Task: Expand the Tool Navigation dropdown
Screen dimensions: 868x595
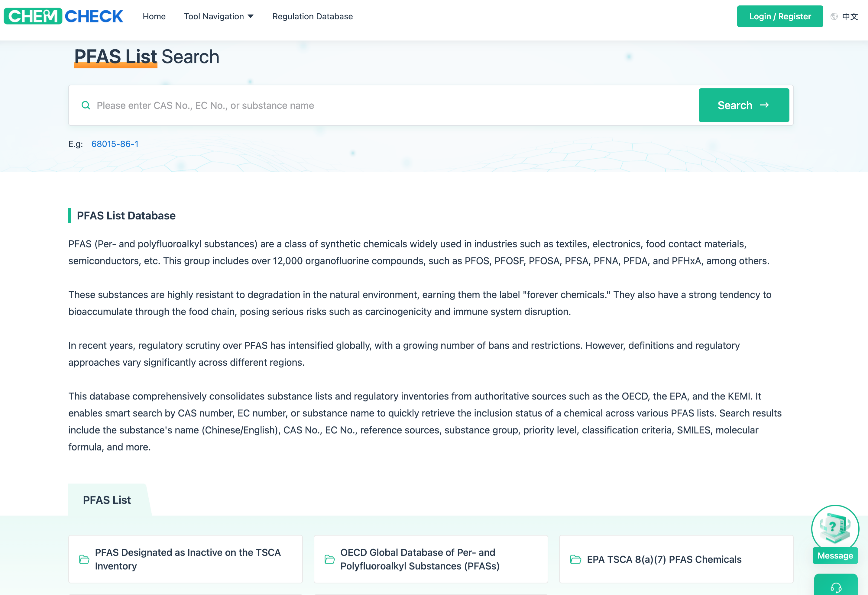Action: point(219,16)
